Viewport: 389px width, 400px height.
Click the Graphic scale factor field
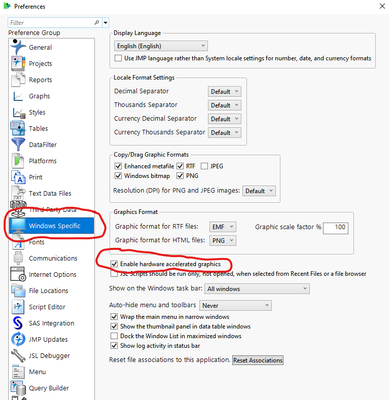[336, 227]
